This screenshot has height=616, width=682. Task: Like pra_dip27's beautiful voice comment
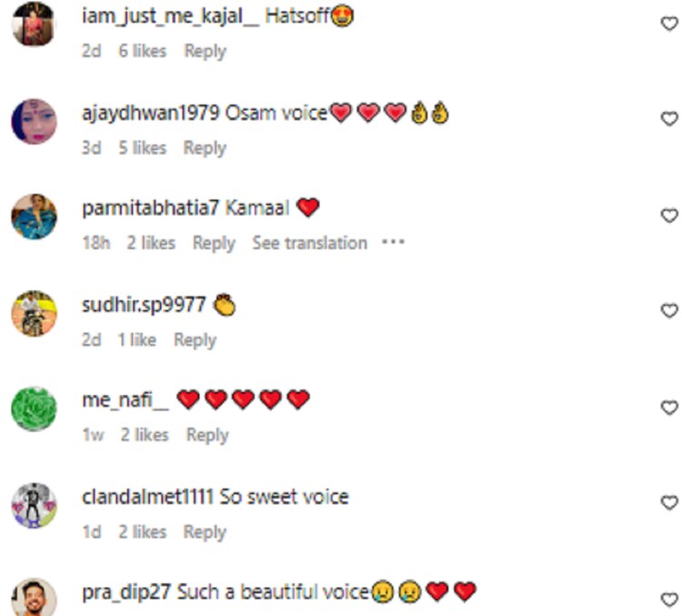[x=669, y=599]
